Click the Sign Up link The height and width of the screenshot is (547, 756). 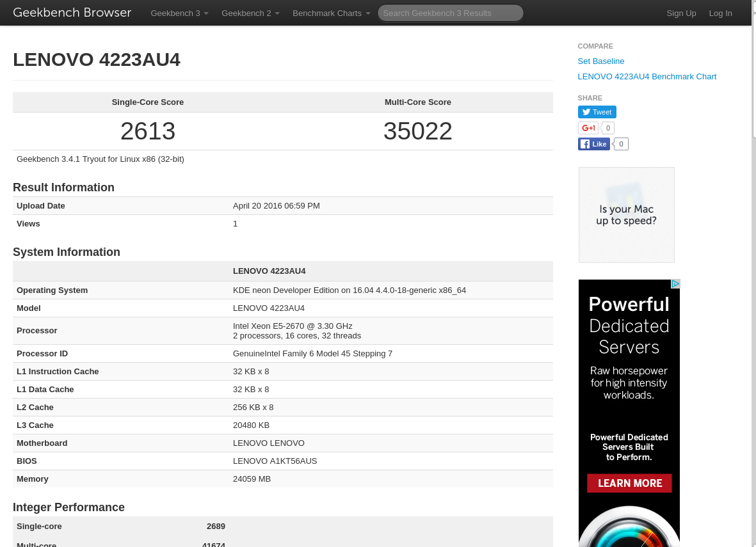coord(681,13)
